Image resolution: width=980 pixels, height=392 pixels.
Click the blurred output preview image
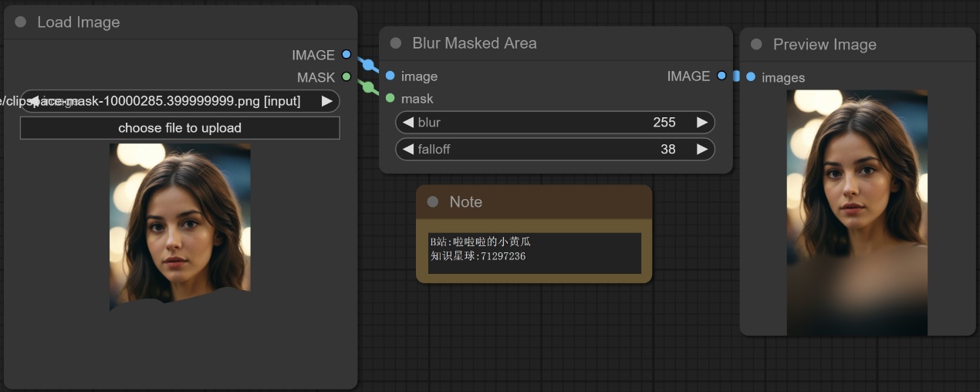[857, 212]
